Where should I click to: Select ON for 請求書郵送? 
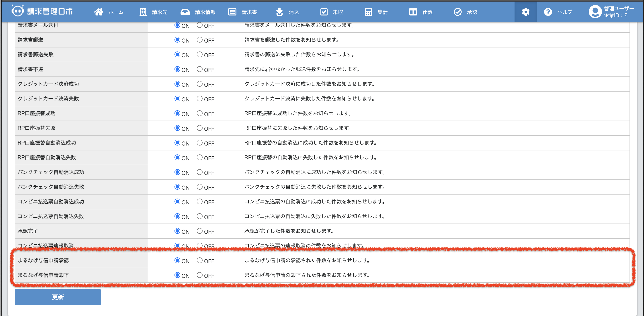click(177, 40)
